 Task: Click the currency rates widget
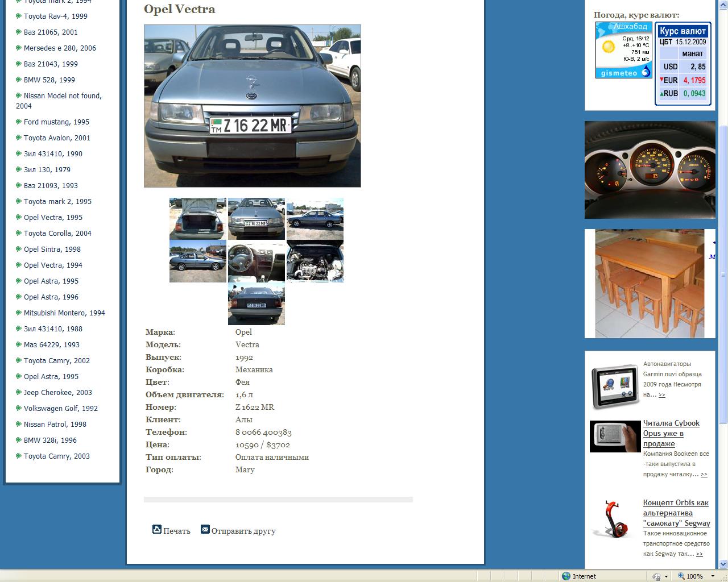coord(682,64)
